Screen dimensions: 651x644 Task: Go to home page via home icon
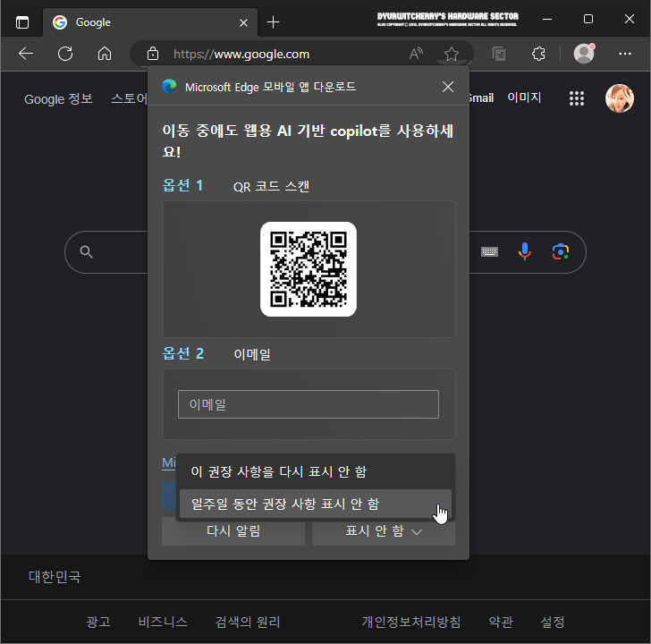(105, 54)
